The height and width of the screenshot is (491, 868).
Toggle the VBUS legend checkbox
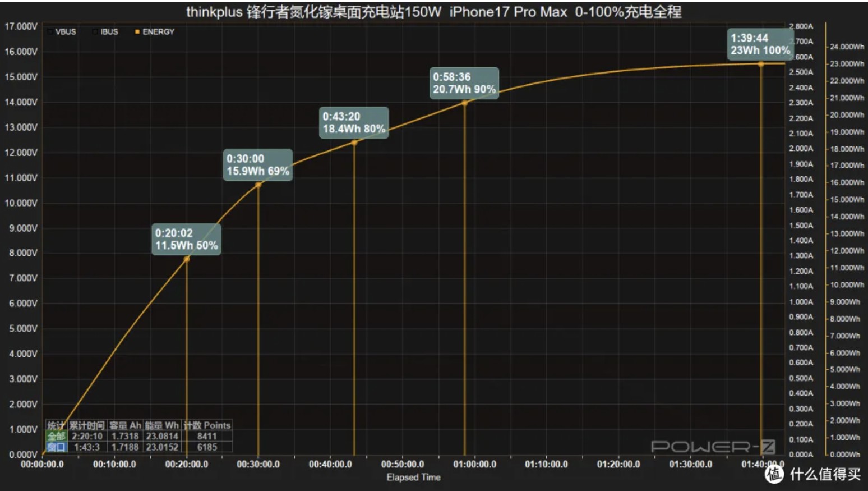pyautogui.click(x=50, y=32)
